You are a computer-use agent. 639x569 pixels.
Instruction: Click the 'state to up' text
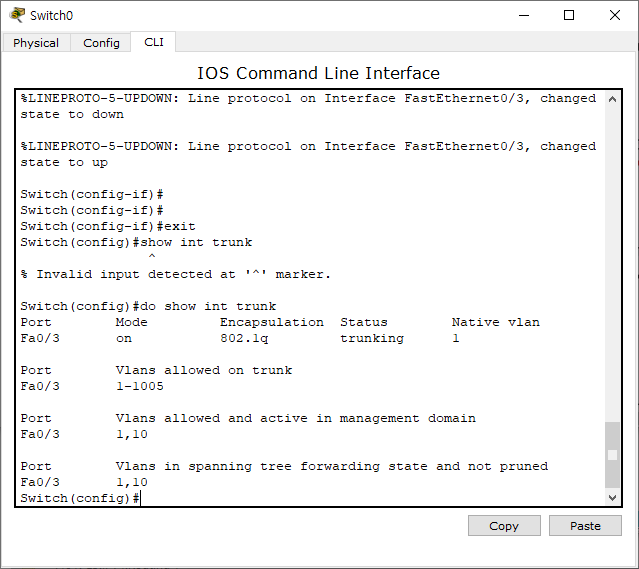[64, 162]
